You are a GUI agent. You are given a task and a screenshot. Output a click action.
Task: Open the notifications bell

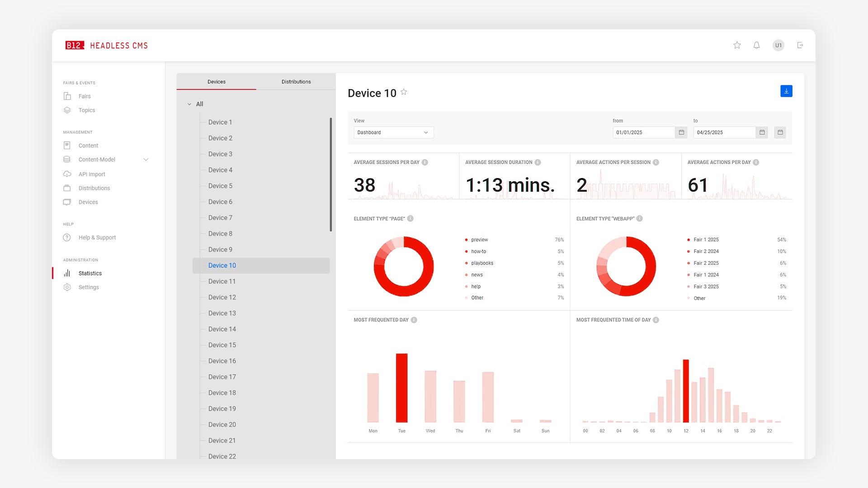pyautogui.click(x=756, y=45)
